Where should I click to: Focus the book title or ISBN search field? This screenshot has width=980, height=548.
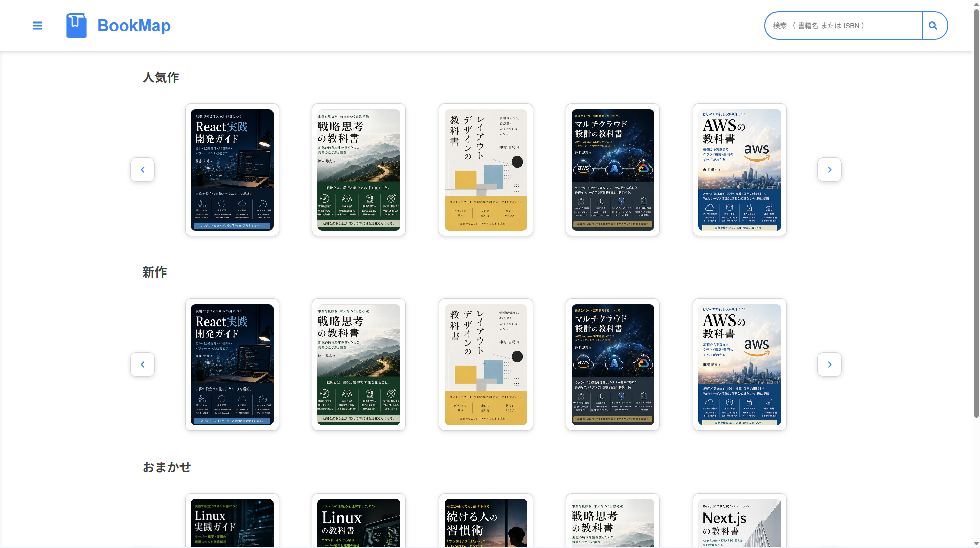point(844,26)
